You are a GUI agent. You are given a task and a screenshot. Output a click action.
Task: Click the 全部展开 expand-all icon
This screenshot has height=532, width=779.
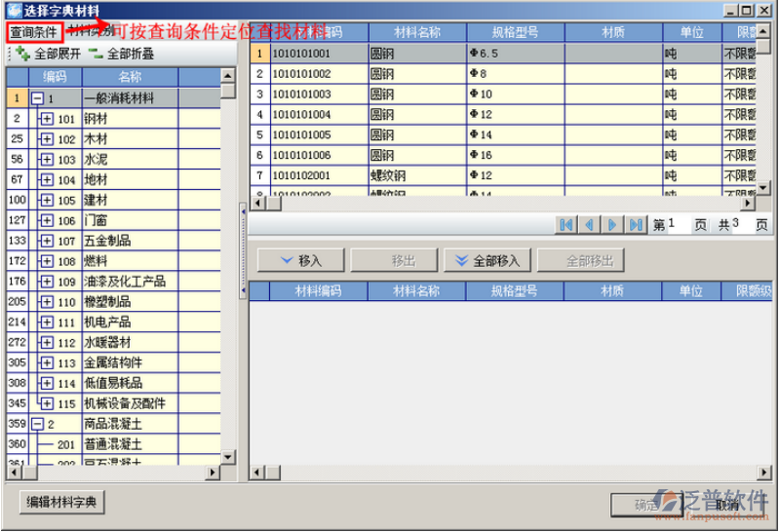21,55
